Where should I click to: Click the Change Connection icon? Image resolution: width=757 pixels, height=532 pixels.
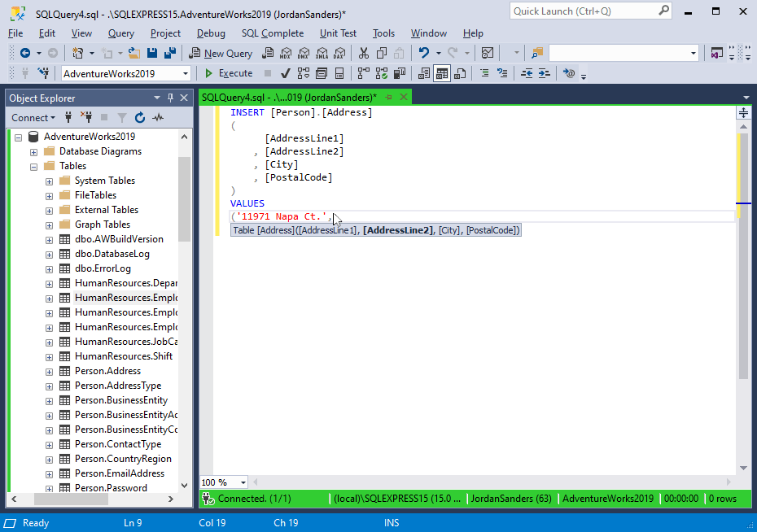coord(44,73)
